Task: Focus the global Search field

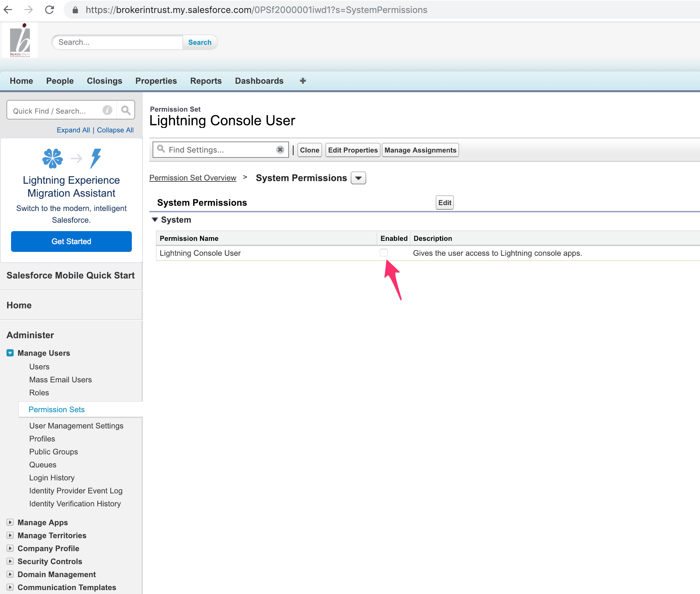Action: [118, 42]
